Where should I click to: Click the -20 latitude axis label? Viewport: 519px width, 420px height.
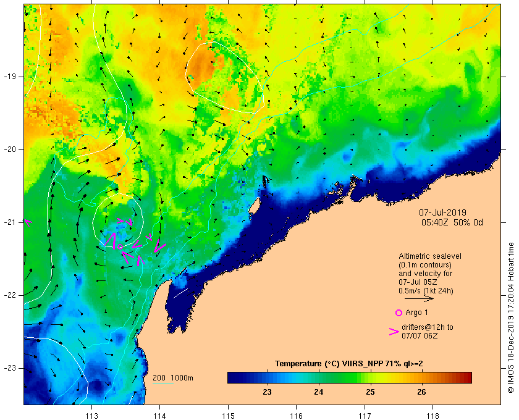coord(9,149)
